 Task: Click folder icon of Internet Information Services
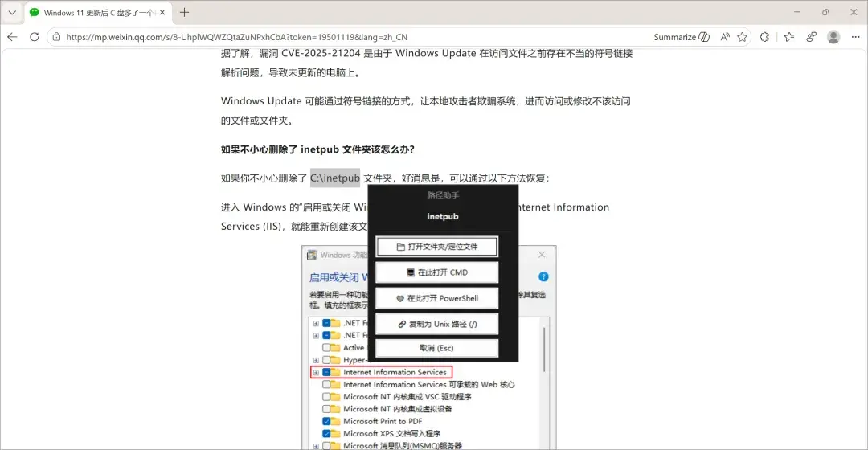[x=336, y=372]
